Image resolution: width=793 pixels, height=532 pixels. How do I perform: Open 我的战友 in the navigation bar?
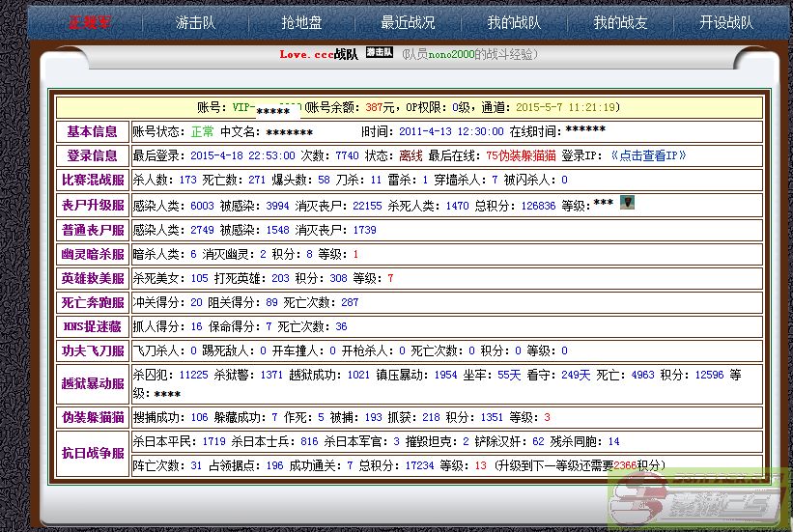620,22
